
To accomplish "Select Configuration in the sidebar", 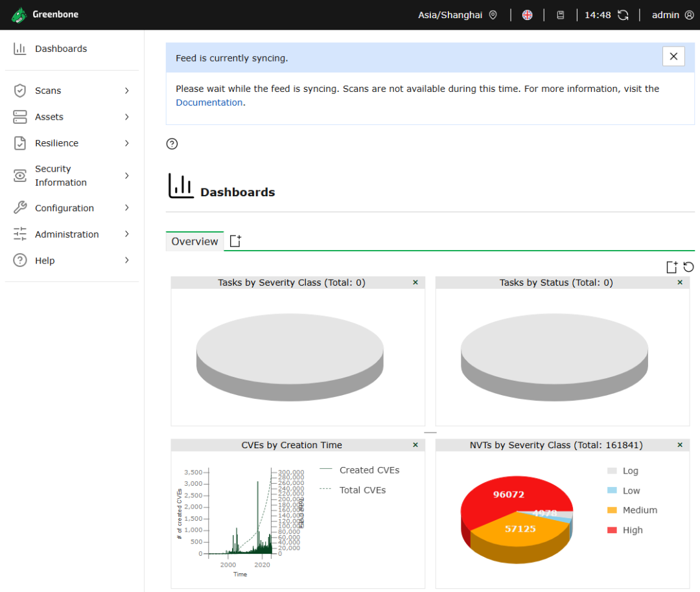I will 64,208.
